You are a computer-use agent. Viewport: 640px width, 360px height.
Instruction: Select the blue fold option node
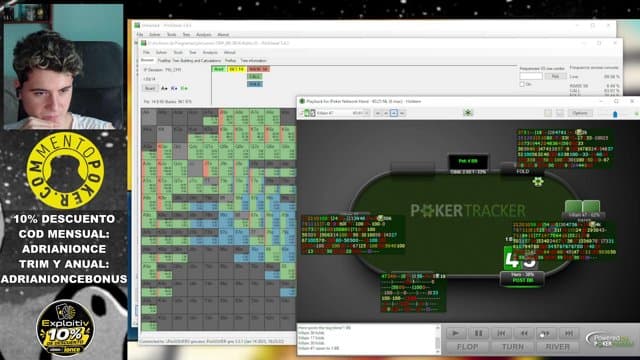255,84
